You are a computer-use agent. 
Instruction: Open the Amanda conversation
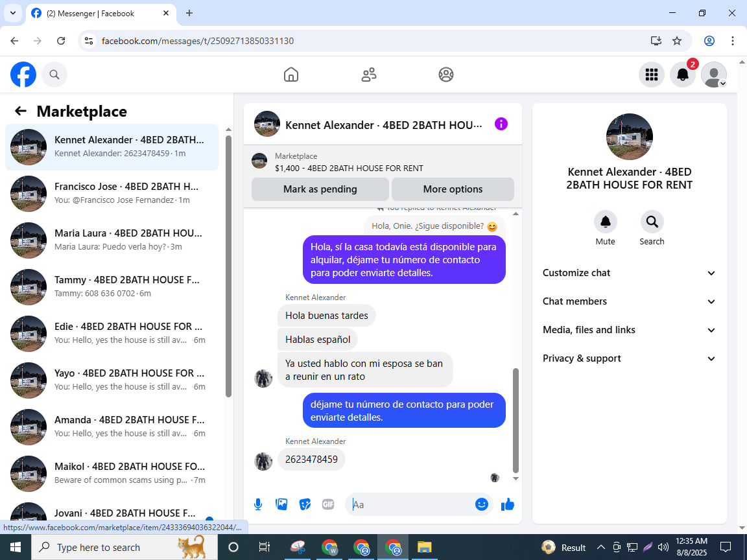[x=112, y=426]
